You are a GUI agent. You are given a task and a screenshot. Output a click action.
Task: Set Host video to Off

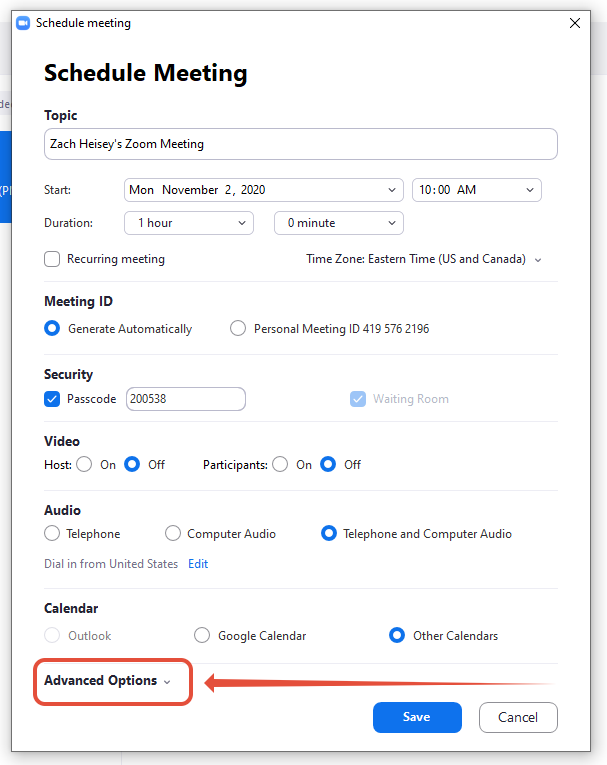point(132,464)
